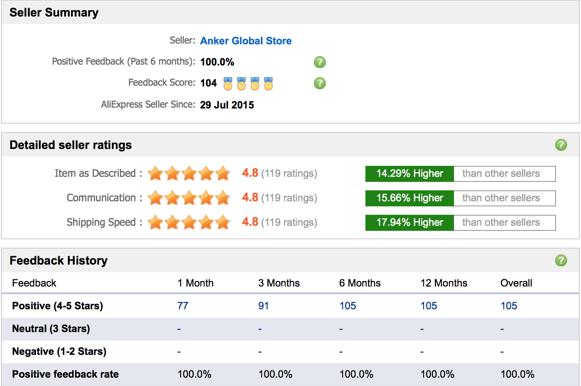This screenshot has width=581, height=386.
Task: Click the 14.29% Higher green bar
Action: coord(409,174)
